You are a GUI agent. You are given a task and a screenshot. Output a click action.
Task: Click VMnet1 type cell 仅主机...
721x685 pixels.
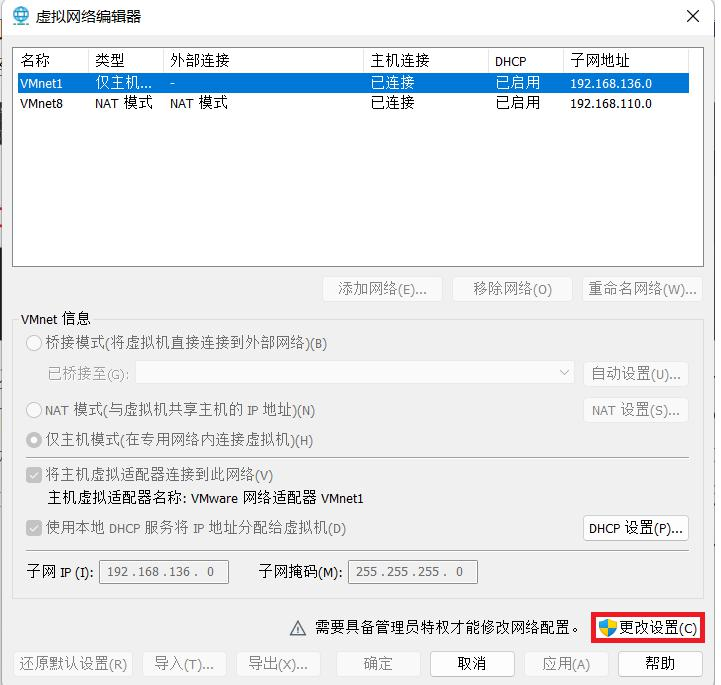tap(123, 83)
